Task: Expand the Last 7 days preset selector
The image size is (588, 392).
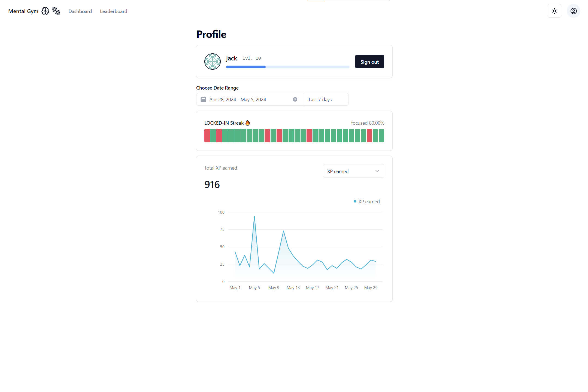Action: [326, 99]
